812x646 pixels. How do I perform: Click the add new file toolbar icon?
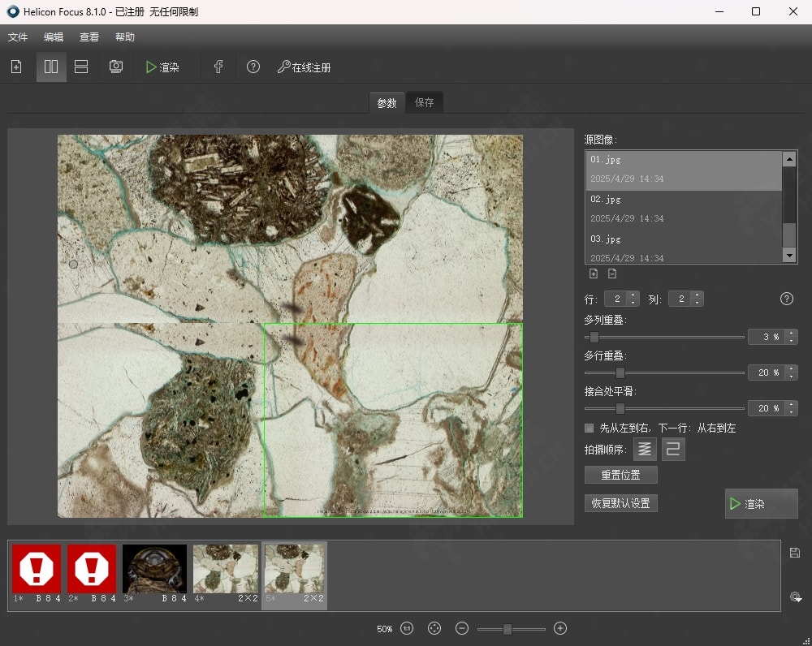pyautogui.click(x=16, y=67)
